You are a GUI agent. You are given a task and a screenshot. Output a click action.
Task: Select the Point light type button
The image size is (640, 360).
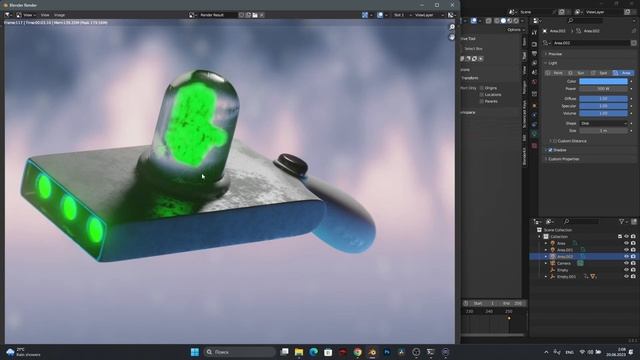(x=555, y=73)
